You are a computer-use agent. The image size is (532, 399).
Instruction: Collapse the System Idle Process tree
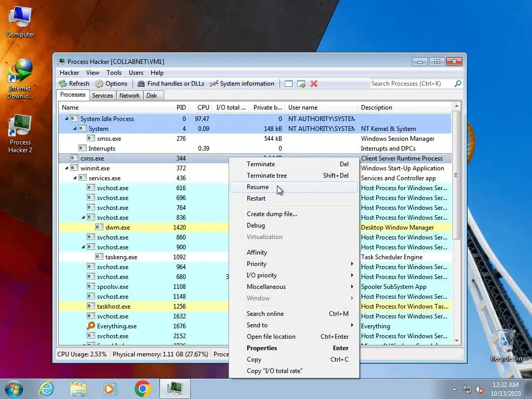pyautogui.click(x=66, y=119)
